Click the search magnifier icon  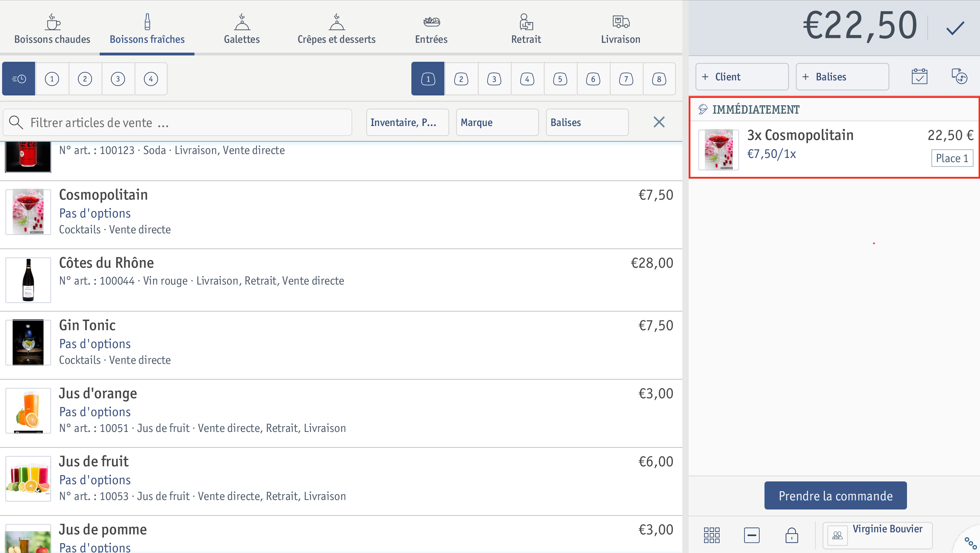click(x=16, y=122)
